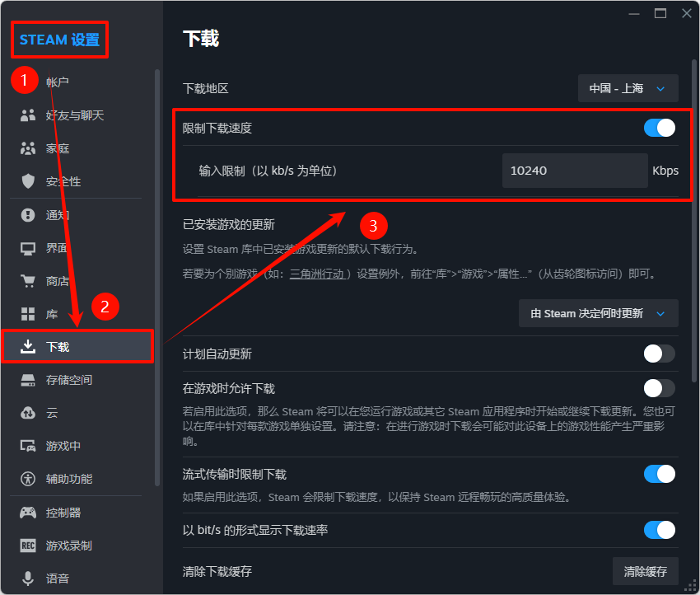Click the download speed limit input showing 10240
The height and width of the screenshot is (595, 700).
[x=575, y=171]
